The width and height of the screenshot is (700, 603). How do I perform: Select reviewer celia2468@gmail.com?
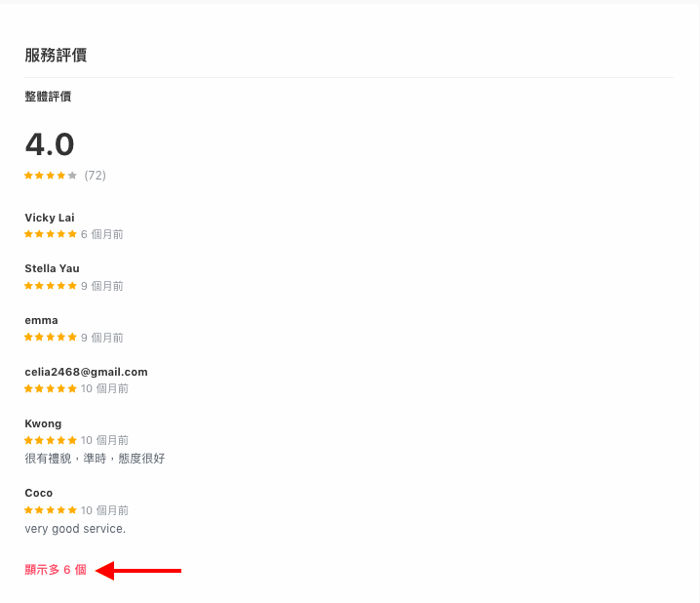(86, 372)
